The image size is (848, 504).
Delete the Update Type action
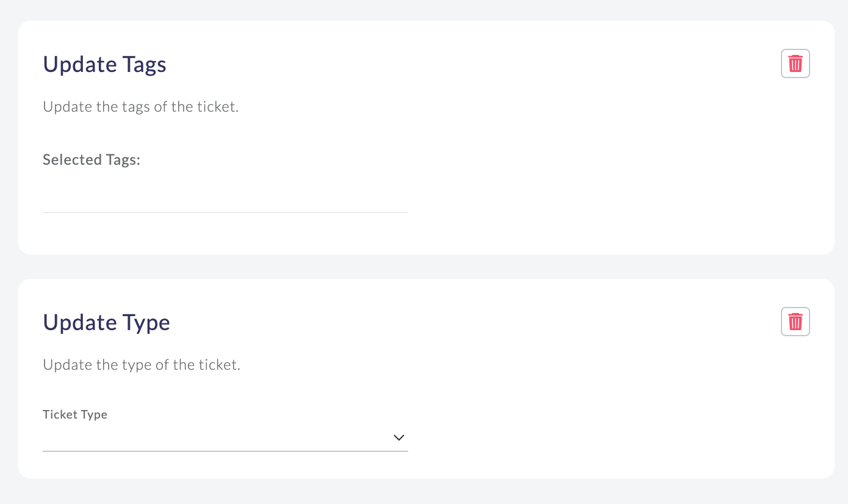[x=795, y=322]
